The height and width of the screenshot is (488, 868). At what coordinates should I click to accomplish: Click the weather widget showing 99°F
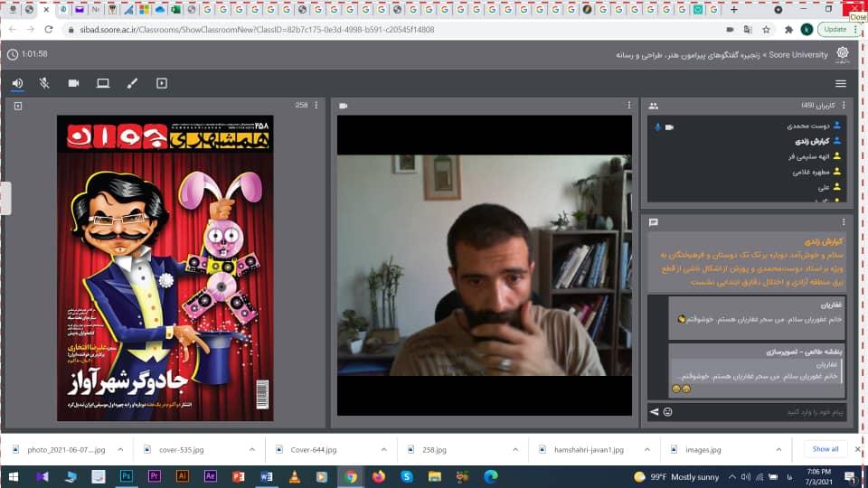tap(676, 477)
